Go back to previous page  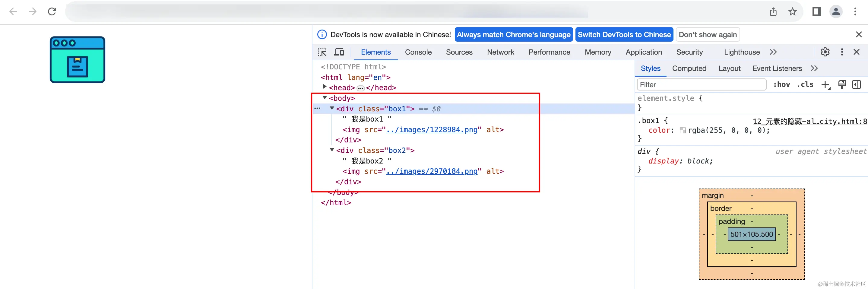pyautogui.click(x=13, y=11)
